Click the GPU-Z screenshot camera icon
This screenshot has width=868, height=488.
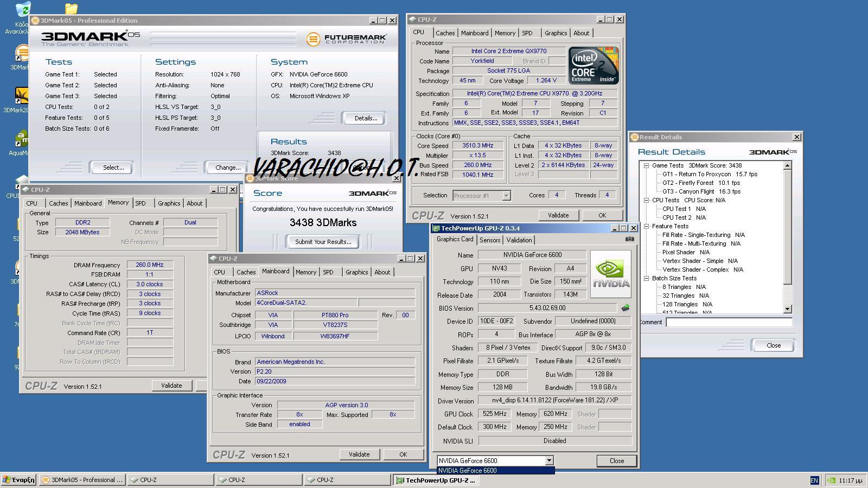click(x=629, y=239)
